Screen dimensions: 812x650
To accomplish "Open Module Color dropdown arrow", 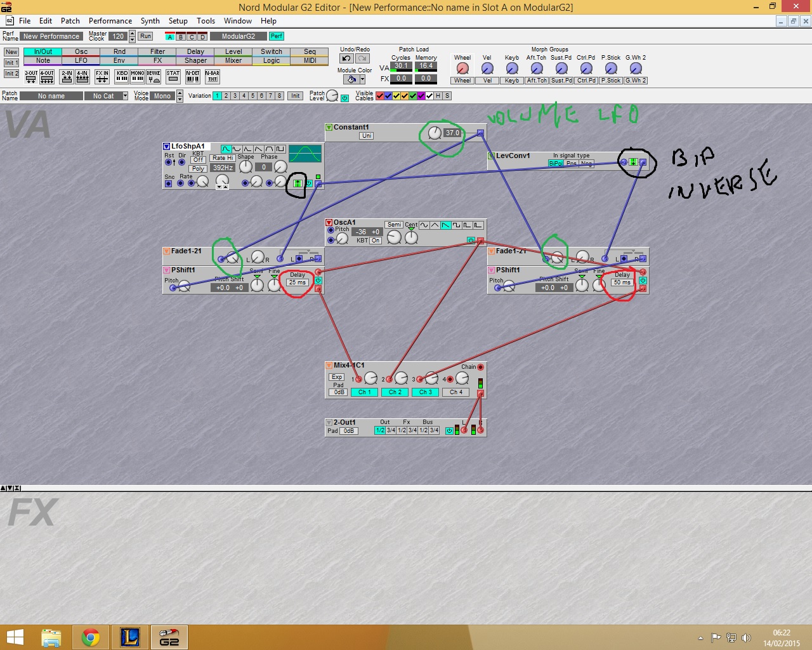I will click(x=362, y=80).
